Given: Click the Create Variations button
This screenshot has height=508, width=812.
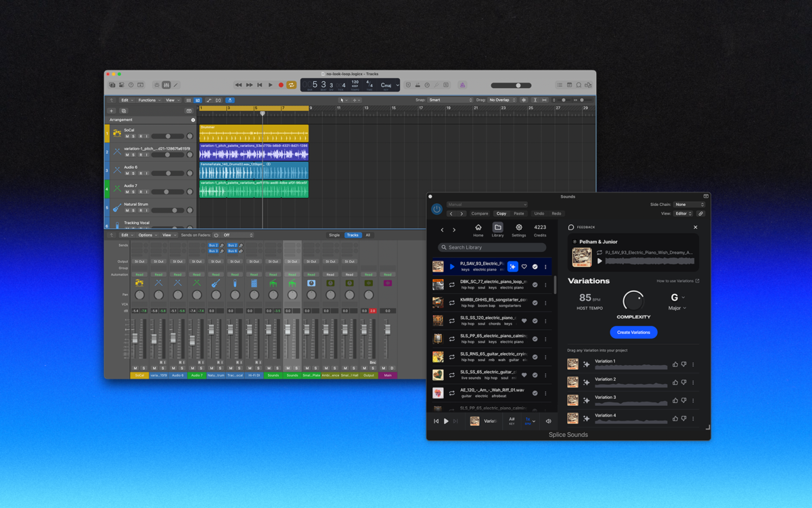Looking at the screenshot, I should [633, 333].
